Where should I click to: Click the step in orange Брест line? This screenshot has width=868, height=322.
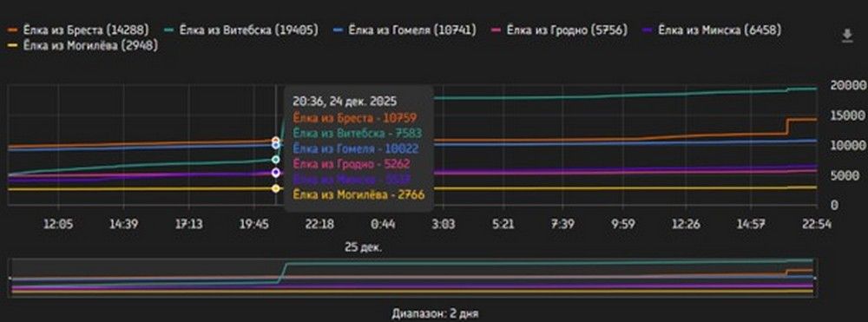coord(786,126)
